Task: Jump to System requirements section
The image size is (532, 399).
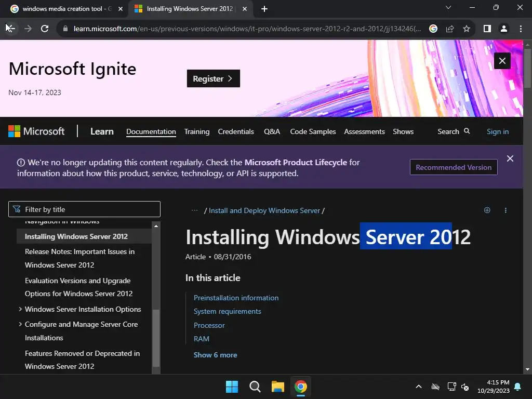Action: [228, 312]
